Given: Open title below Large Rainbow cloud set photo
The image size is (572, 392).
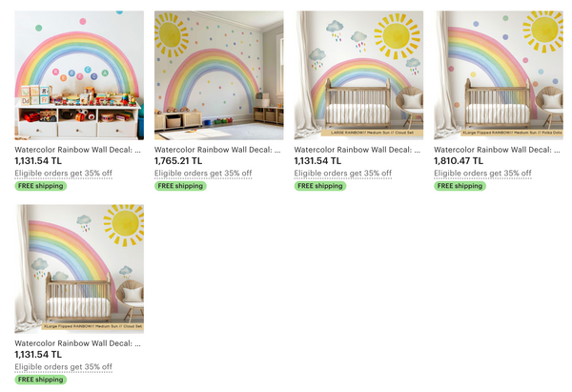Looking at the screenshot, I should coord(357,150).
